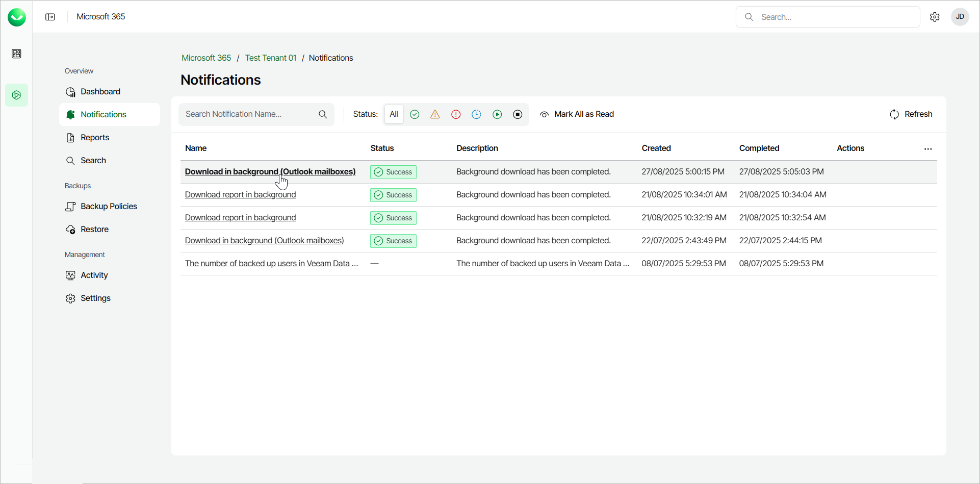Image resolution: width=980 pixels, height=484 pixels.
Task: Click the green Veeam logo in the top-left corner
Action: point(17,17)
